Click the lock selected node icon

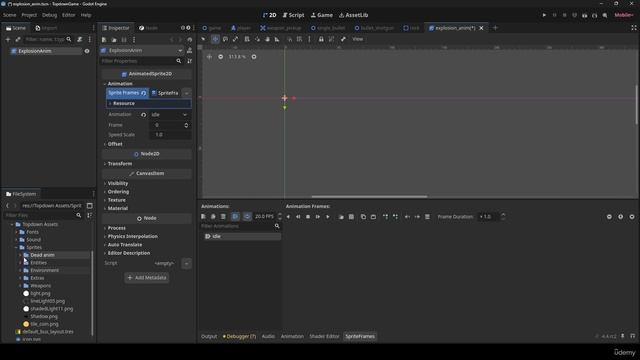click(321, 39)
